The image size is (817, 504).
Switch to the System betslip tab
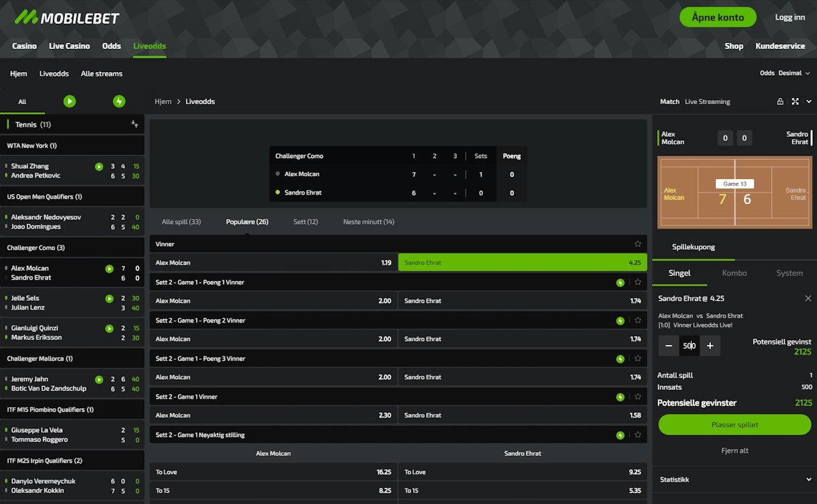point(789,273)
